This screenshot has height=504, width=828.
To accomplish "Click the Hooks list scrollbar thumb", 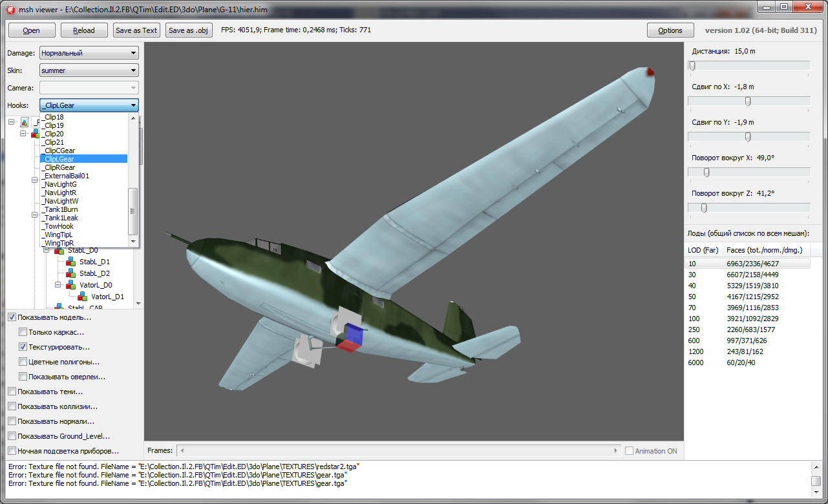I will click(133, 211).
